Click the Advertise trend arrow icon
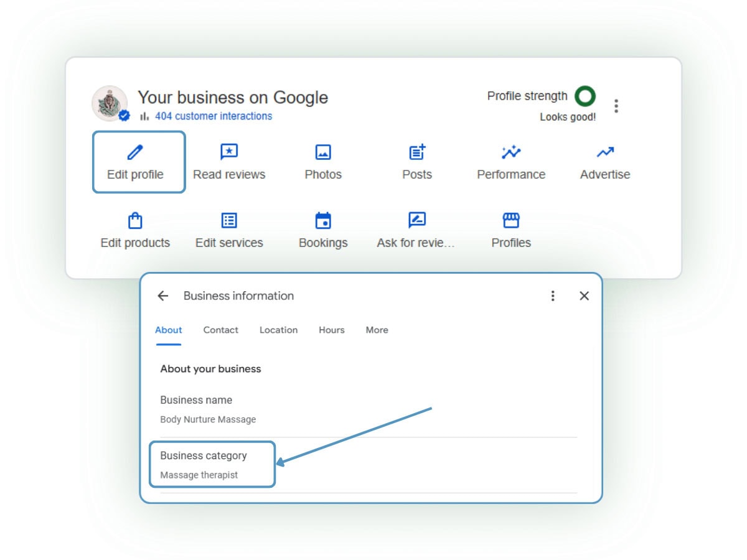 605,152
